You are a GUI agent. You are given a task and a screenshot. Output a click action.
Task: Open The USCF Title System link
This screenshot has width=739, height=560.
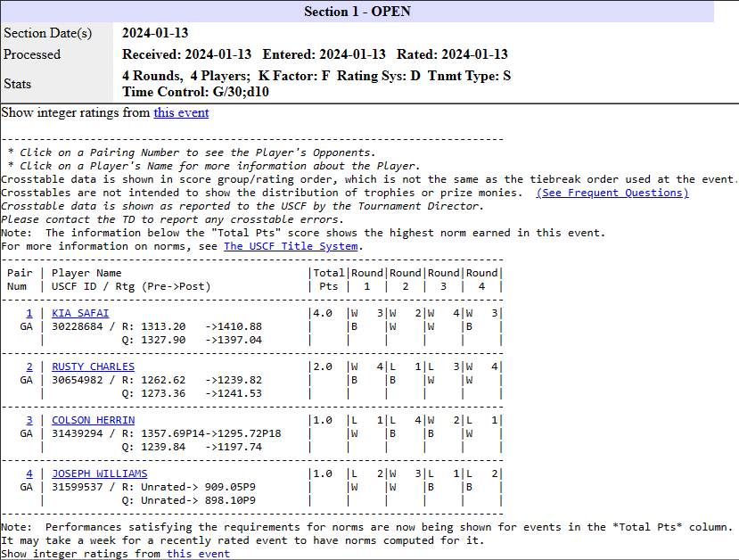coord(292,246)
